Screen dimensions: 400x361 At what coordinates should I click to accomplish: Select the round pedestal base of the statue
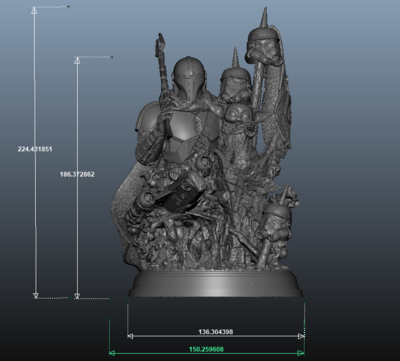(x=215, y=283)
